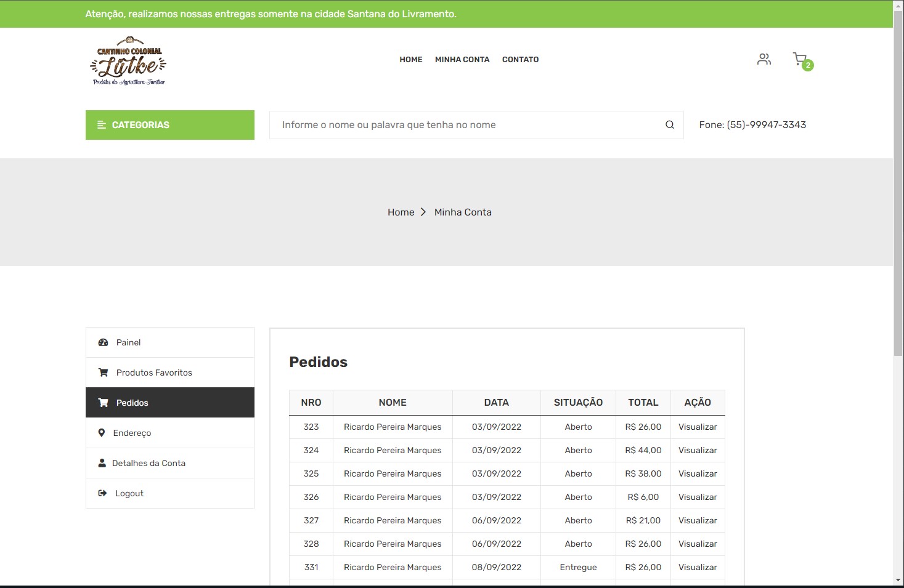
Task: Click the Detalhes da Conta person icon
Action: [102, 463]
